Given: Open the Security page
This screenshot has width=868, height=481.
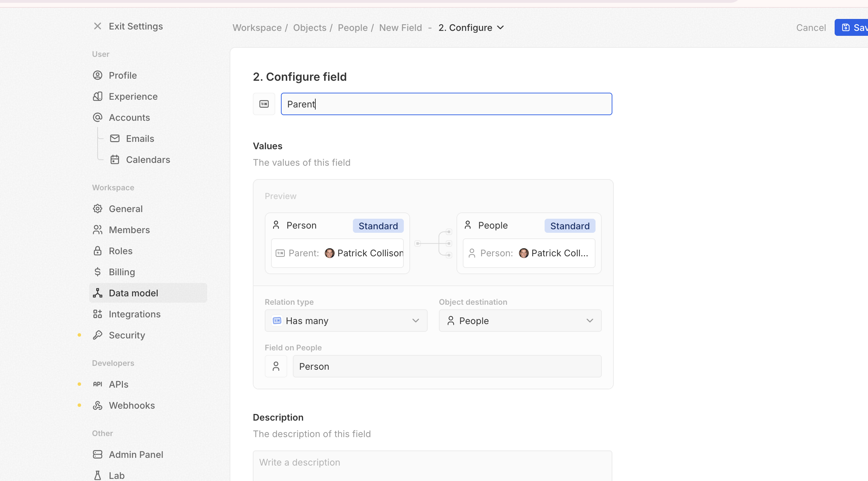Looking at the screenshot, I should (x=148, y=335).
